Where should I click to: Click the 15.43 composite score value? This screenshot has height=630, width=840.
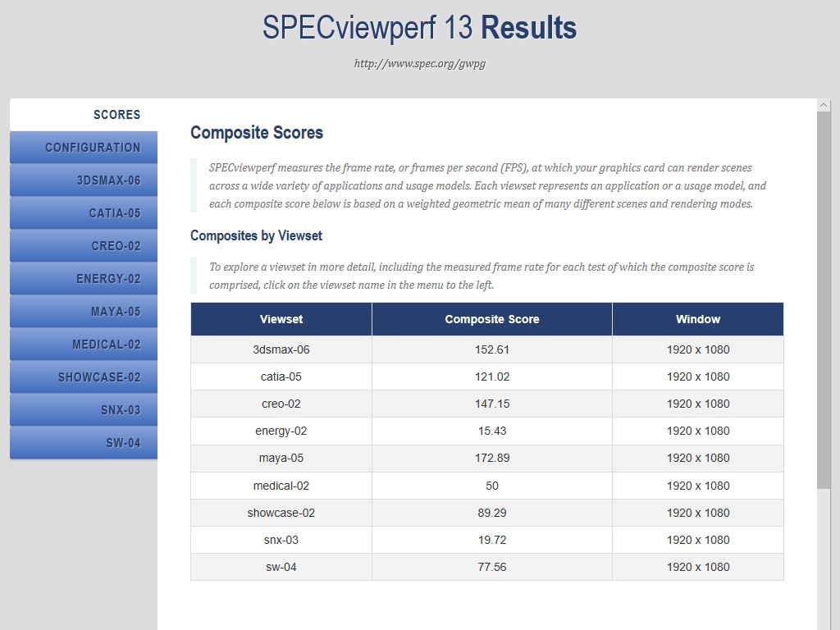pos(492,431)
